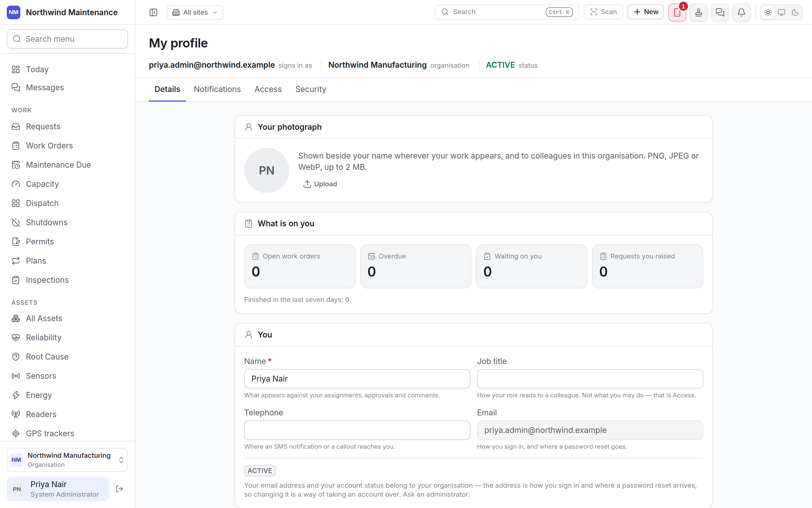Go to Requests in the sidebar

(67, 126)
